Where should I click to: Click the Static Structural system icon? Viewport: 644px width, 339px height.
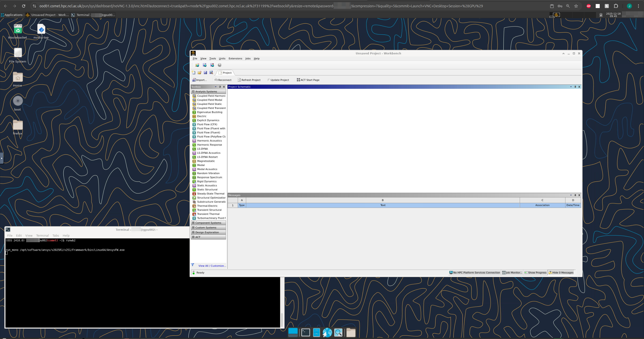pyautogui.click(x=194, y=190)
